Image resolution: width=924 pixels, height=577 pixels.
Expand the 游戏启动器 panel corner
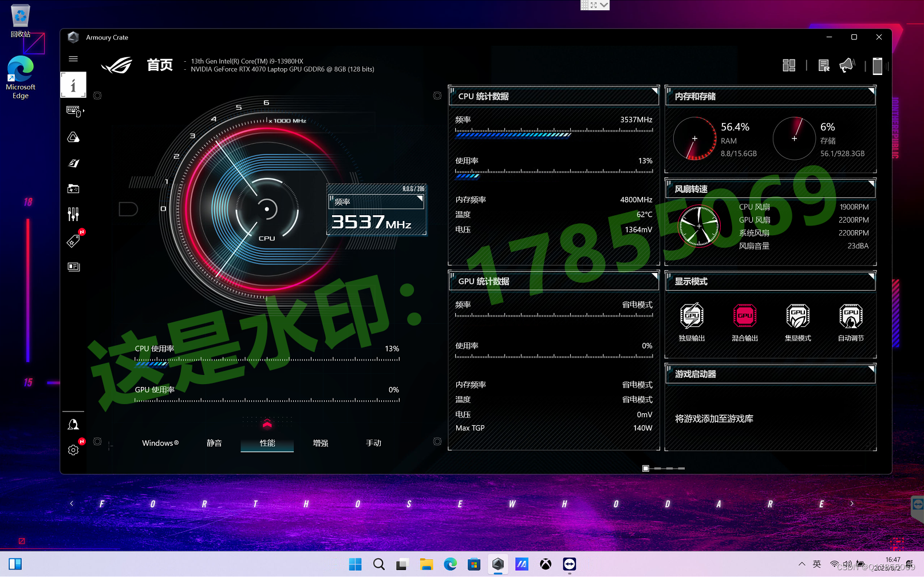871,369
